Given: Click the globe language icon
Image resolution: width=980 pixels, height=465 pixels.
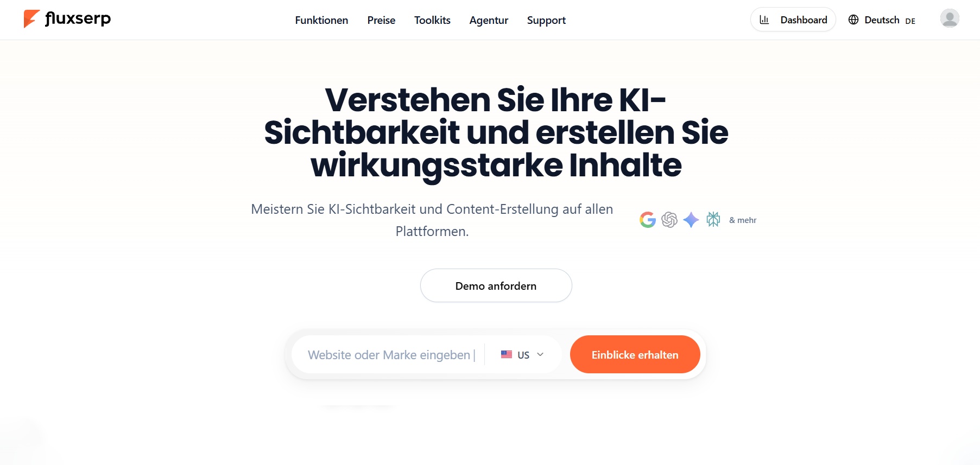Looking at the screenshot, I should 853,20.
